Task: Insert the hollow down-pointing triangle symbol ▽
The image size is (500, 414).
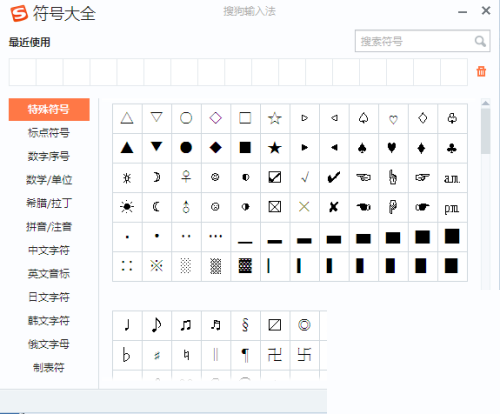Action: pyautogui.click(x=156, y=118)
